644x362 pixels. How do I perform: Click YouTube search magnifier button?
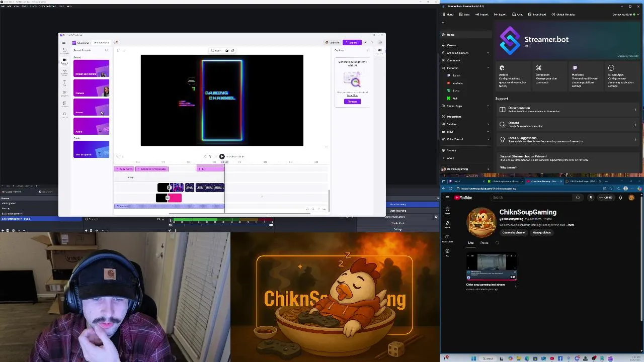[578, 198]
